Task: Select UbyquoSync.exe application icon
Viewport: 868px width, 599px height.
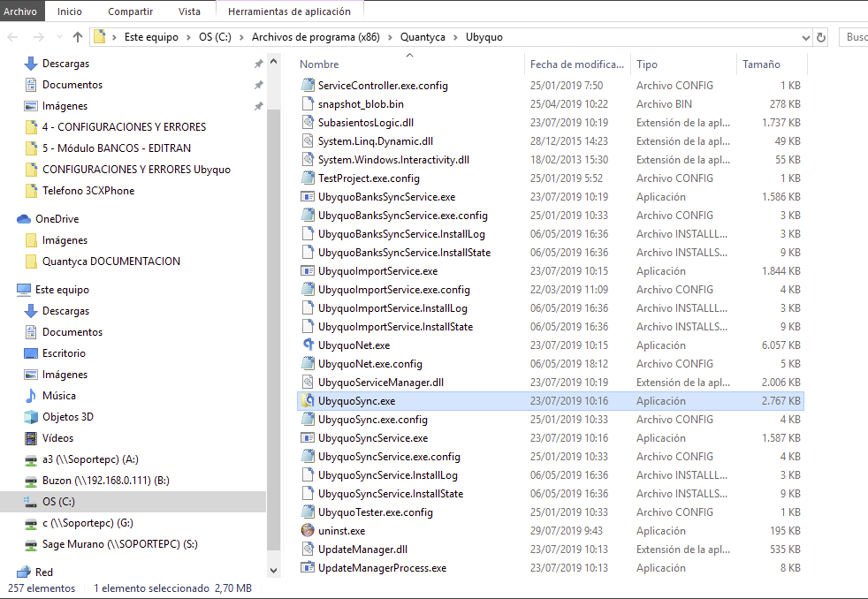Action: coord(308,400)
